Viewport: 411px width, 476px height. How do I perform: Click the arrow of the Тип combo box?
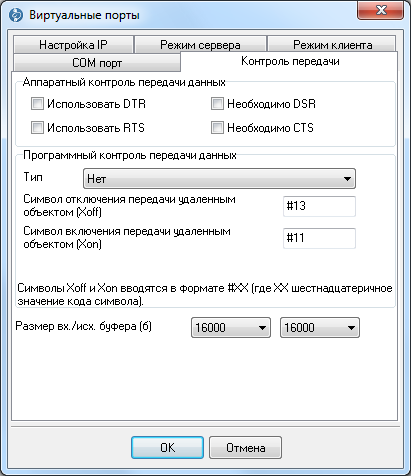pos(347,179)
